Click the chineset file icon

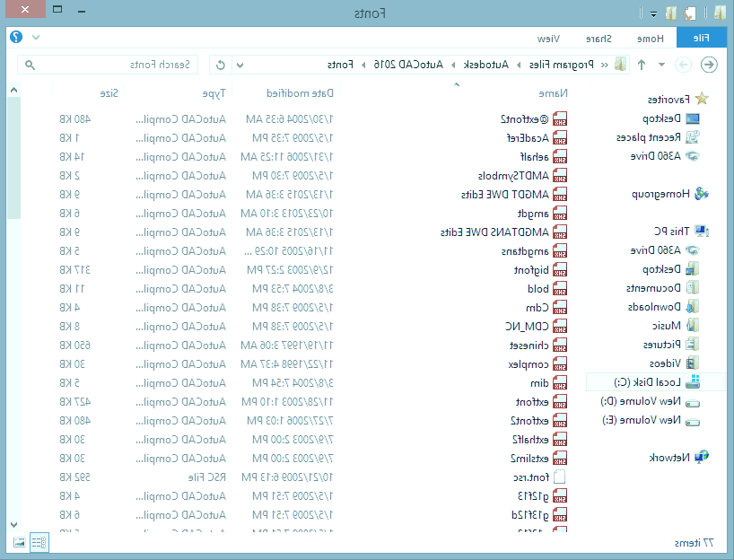560,346
